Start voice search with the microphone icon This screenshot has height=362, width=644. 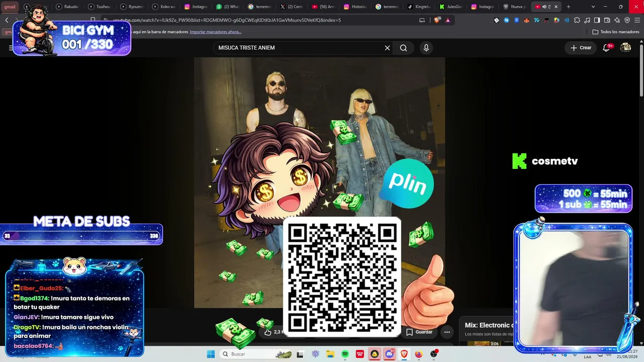[x=426, y=48]
